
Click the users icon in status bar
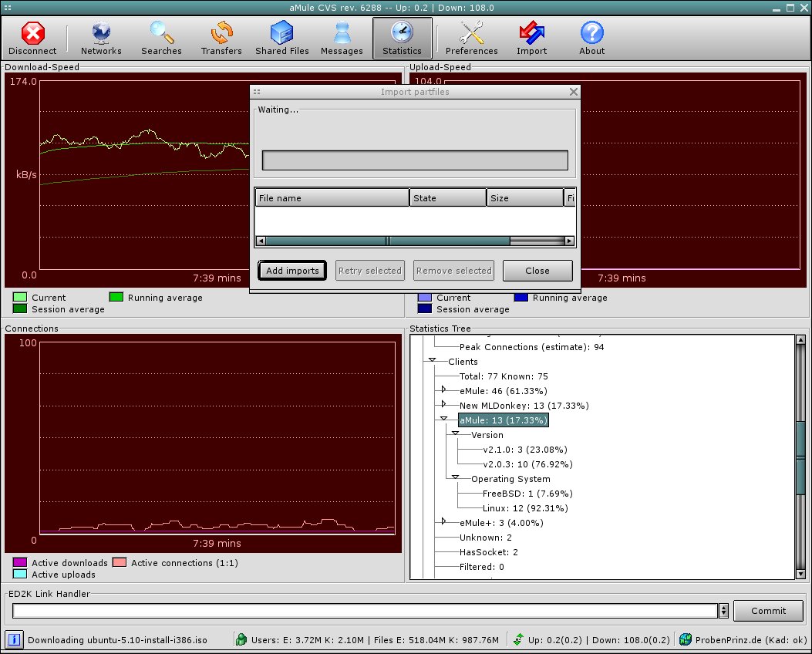(x=241, y=639)
